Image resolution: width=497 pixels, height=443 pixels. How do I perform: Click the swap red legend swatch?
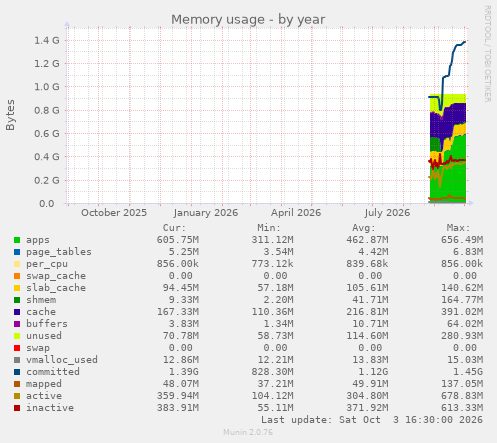17,348
